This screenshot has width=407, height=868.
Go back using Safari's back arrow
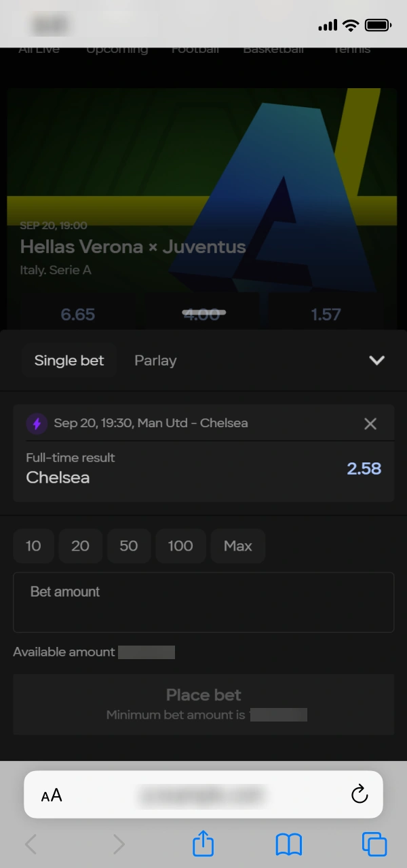click(31, 844)
